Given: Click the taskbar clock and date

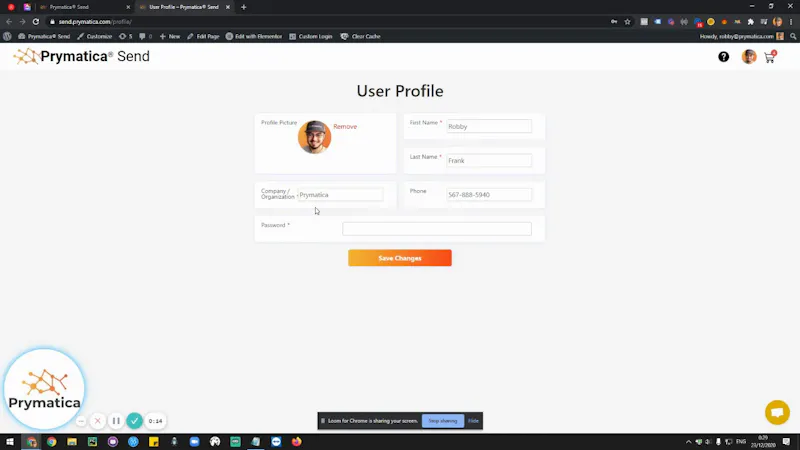Looking at the screenshot, I should (763, 442).
